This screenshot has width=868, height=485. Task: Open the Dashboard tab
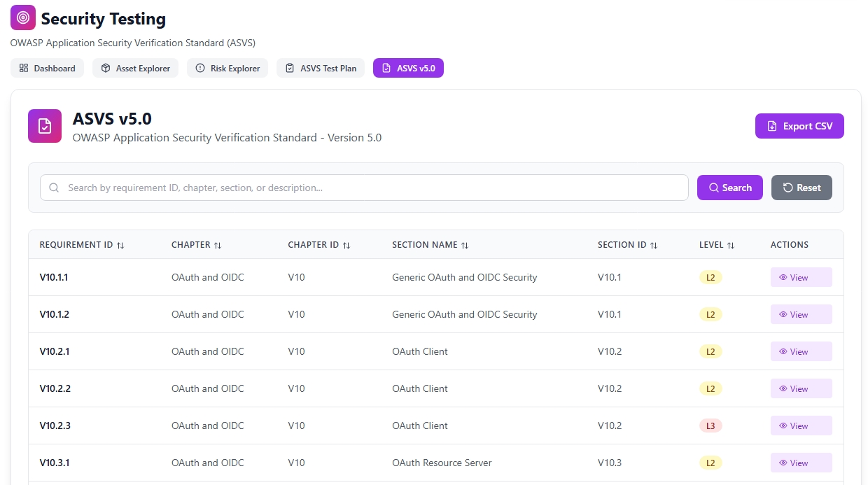47,68
